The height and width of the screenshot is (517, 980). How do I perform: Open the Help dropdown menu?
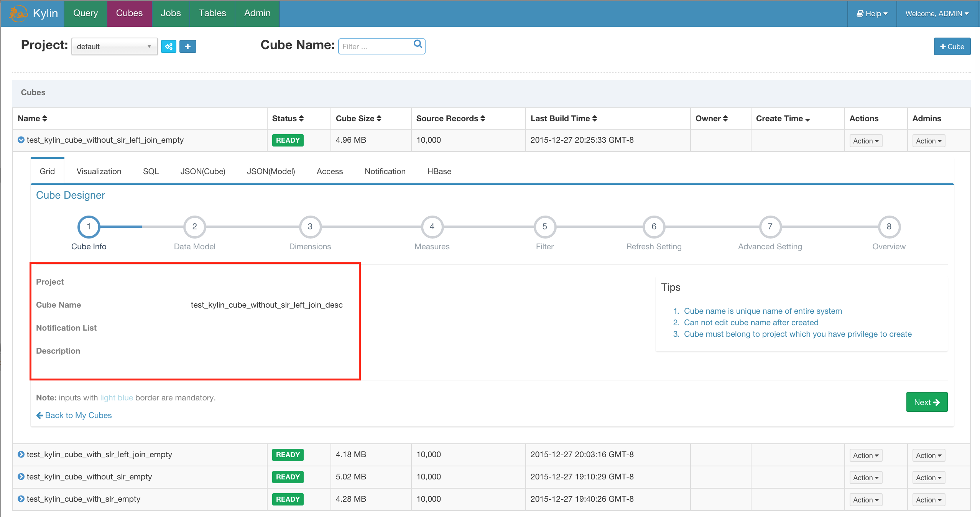pyautogui.click(x=872, y=13)
